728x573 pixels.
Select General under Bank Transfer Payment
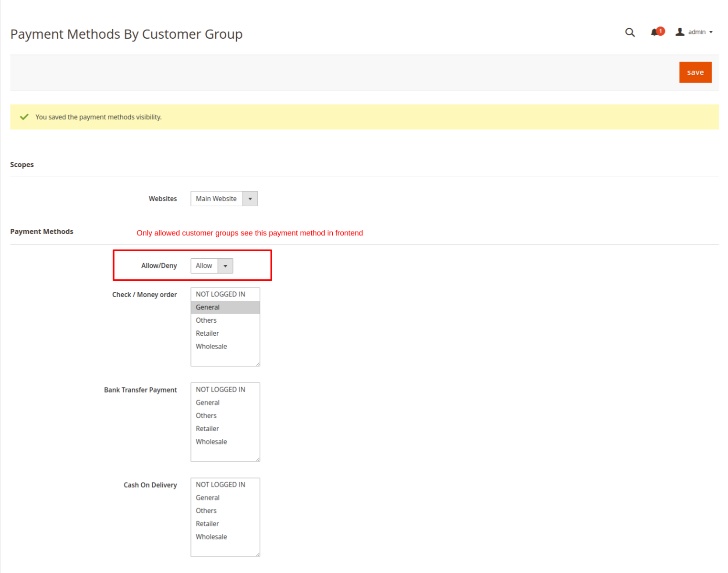(208, 403)
